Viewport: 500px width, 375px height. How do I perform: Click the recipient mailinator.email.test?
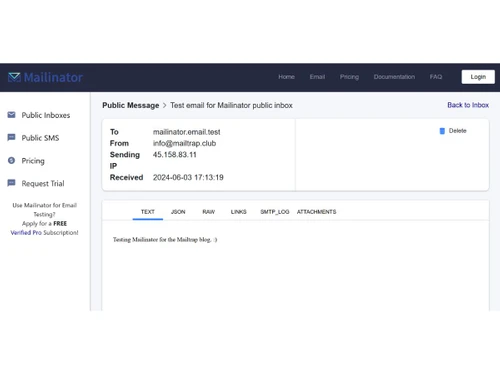187,132
